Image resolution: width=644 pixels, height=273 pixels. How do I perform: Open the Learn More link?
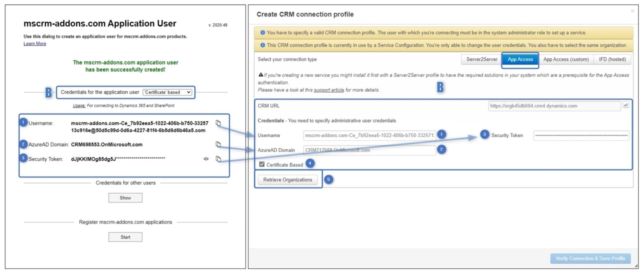(34, 43)
